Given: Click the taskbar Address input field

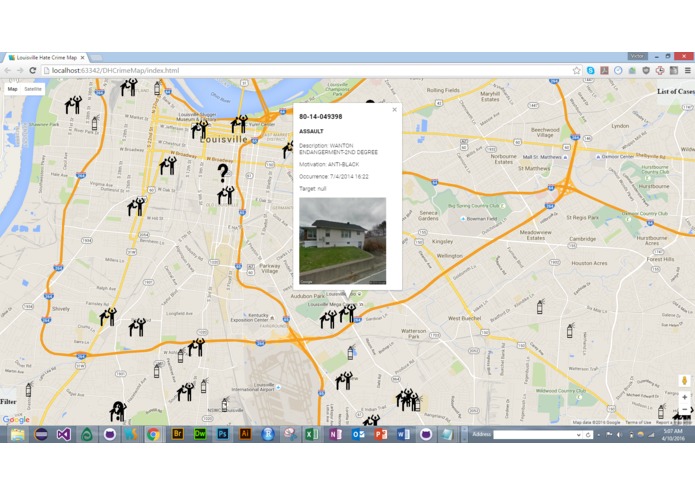Looking at the screenshot, I should pos(534,435).
